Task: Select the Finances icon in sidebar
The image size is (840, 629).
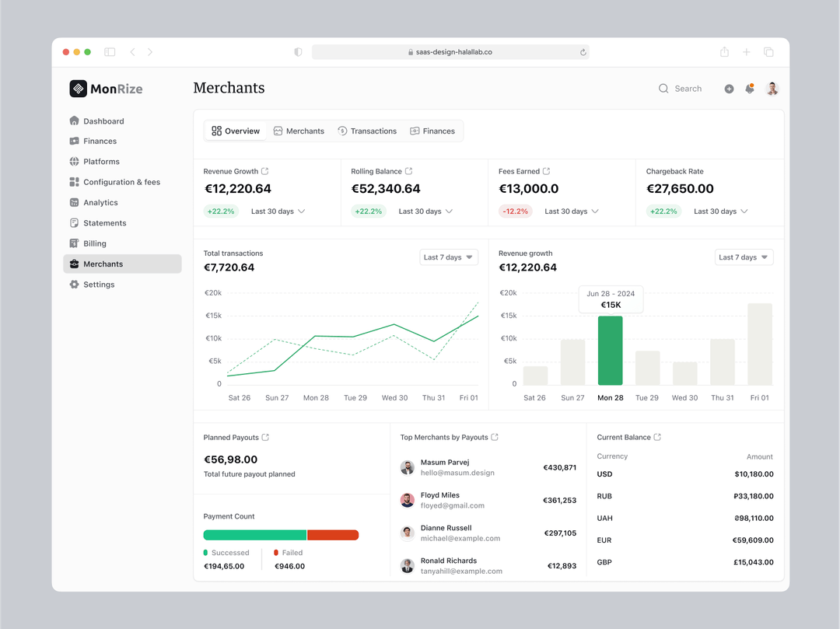Action: [73, 141]
